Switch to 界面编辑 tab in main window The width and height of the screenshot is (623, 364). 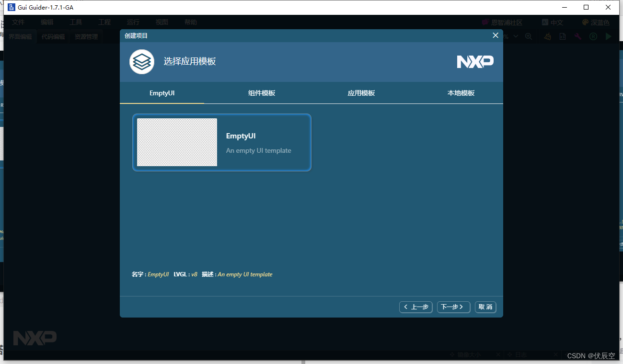click(x=20, y=36)
